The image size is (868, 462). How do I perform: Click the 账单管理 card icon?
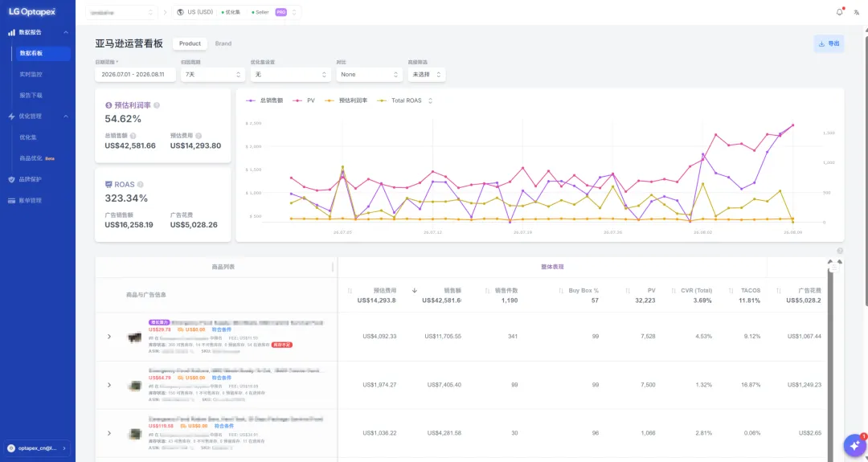coord(11,200)
